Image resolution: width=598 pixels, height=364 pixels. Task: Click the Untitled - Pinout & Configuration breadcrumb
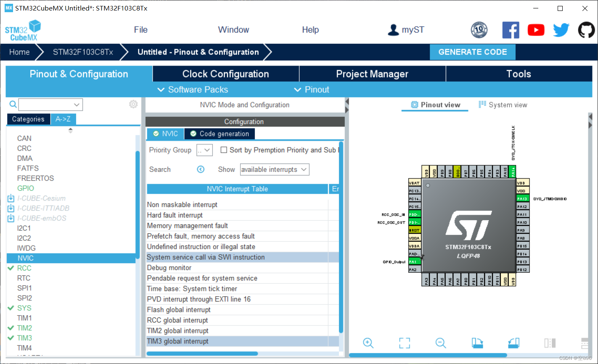[x=198, y=52]
